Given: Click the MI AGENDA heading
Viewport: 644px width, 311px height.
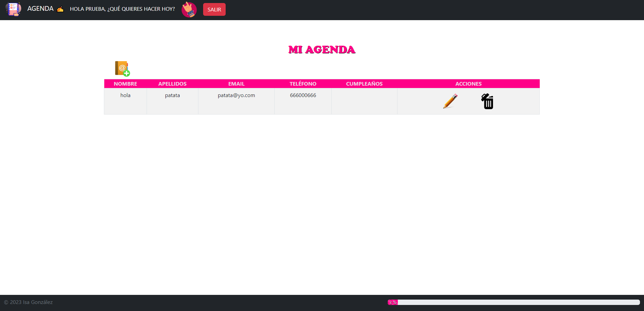Looking at the screenshot, I should [321, 50].
